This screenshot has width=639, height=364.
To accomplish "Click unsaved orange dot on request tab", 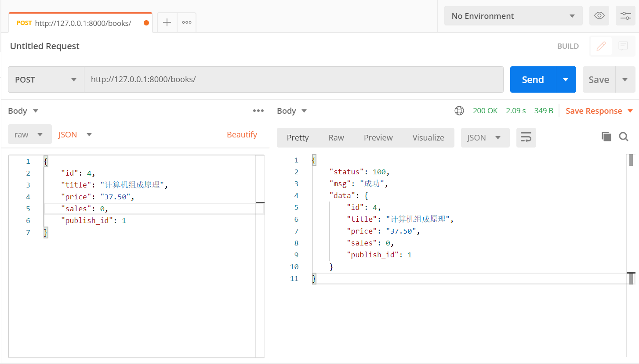I will click(x=146, y=23).
